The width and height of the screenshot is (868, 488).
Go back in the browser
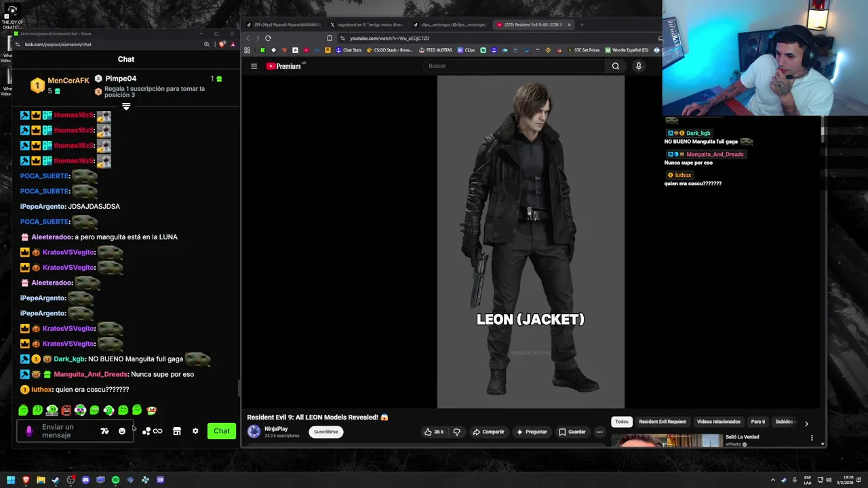pyautogui.click(x=248, y=38)
